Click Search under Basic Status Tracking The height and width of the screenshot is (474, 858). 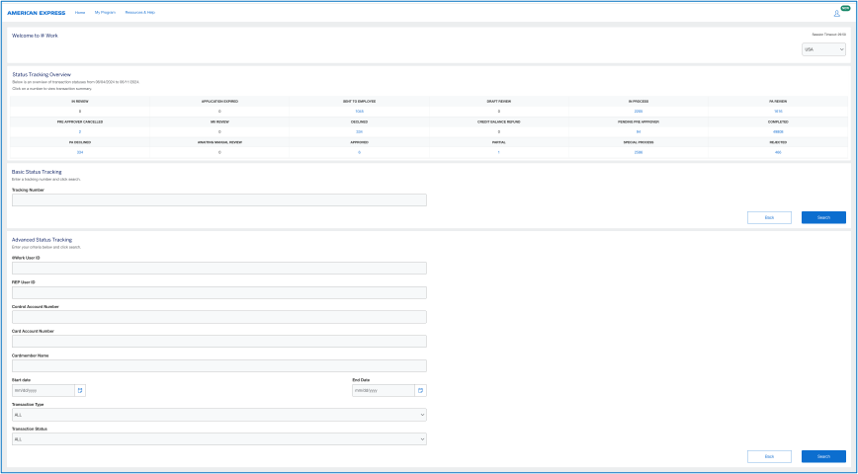823,217
